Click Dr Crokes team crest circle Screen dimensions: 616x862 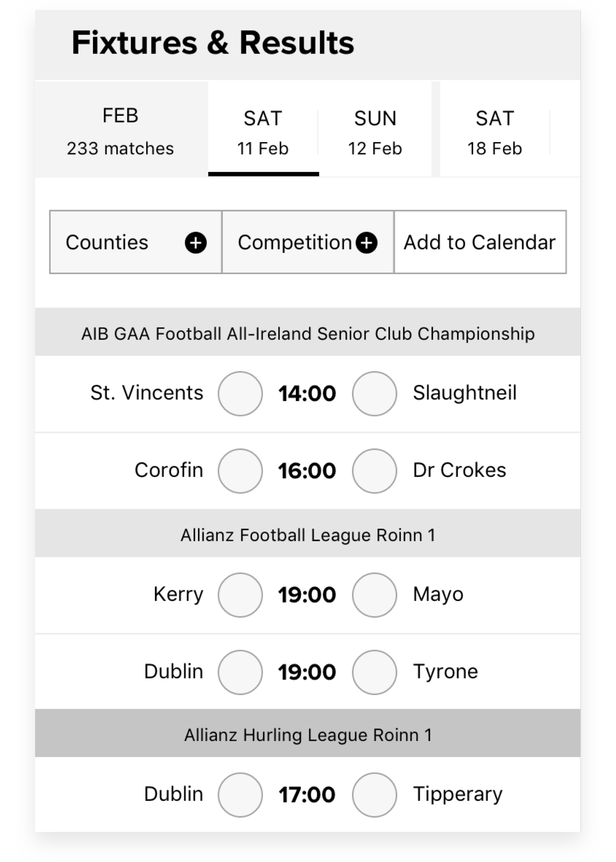374,471
